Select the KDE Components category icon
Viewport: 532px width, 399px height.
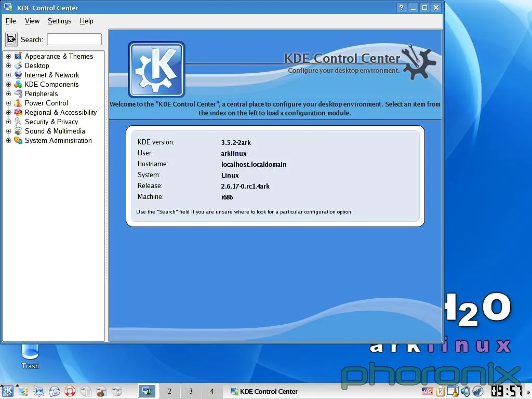pyautogui.click(x=18, y=84)
